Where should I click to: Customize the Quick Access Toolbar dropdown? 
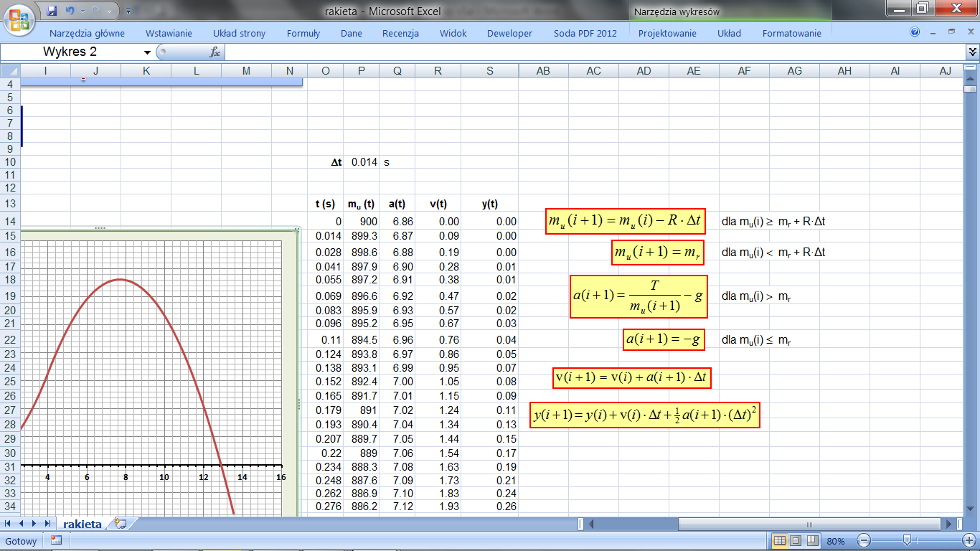[128, 11]
